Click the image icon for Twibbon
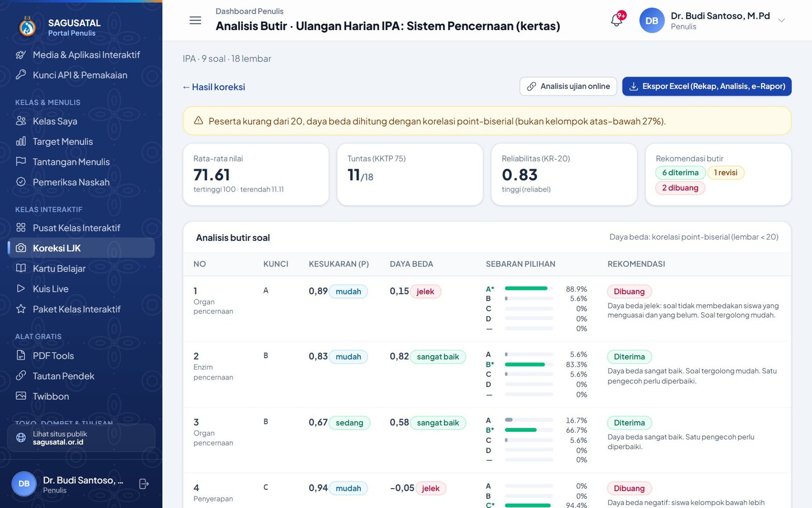812x508 pixels. pos(21,396)
